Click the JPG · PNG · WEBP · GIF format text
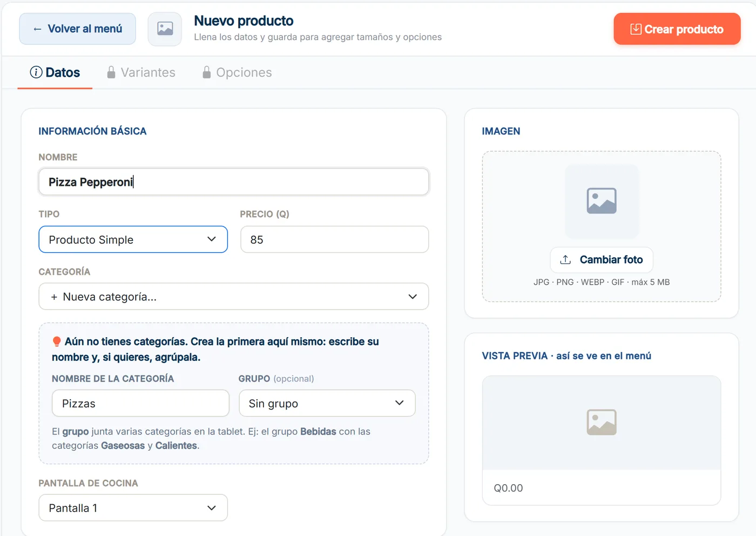This screenshot has width=756, height=536. click(602, 282)
